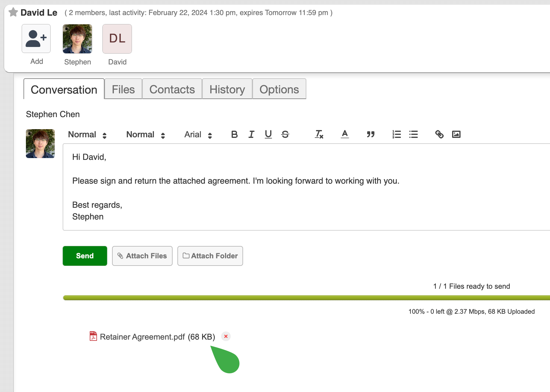550x392 pixels.
Task: Open the font color picker
Action: pos(345,135)
